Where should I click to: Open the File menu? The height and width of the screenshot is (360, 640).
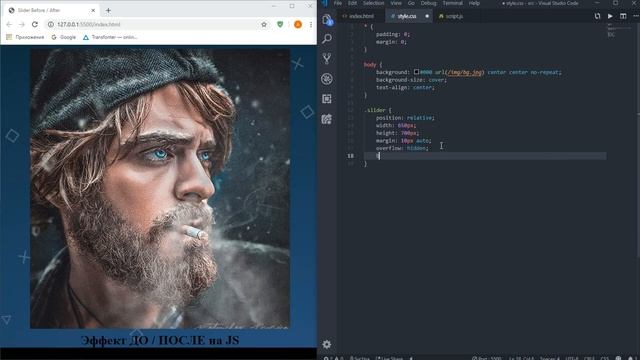tap(338, 3)
